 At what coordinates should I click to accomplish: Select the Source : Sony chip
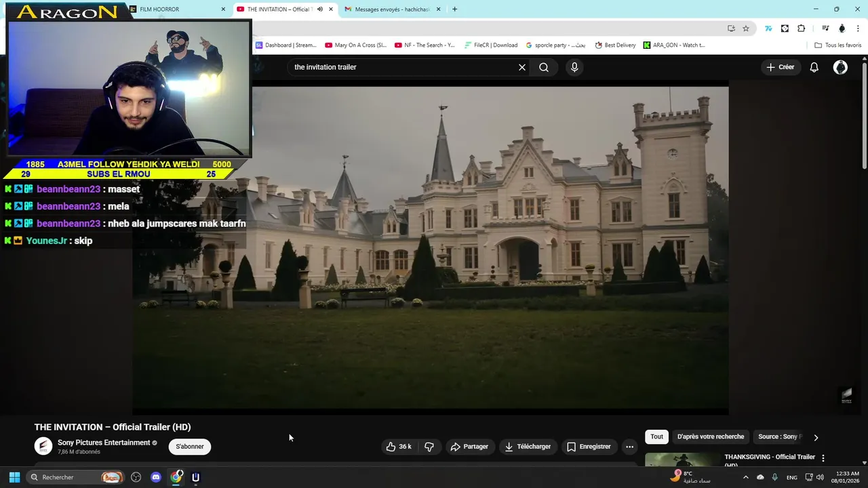coord(780,436)
